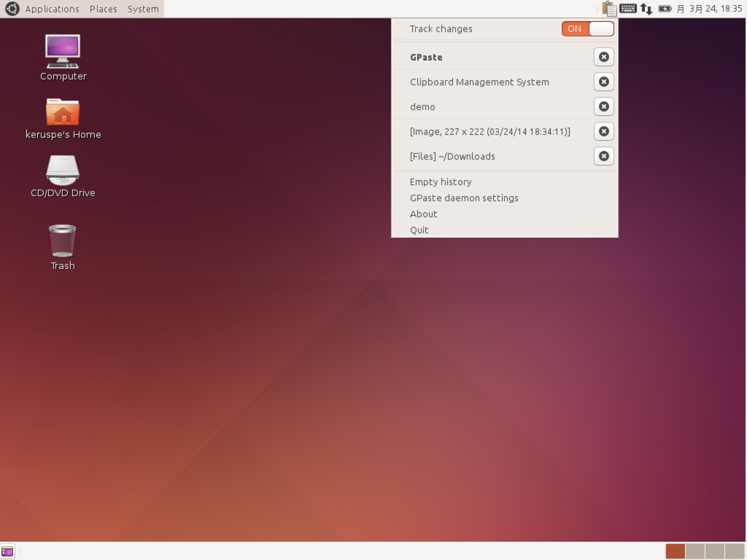Select the Computer desktop icon
The height and width of the screenshot is (560, 747).
tap(63, 58)
